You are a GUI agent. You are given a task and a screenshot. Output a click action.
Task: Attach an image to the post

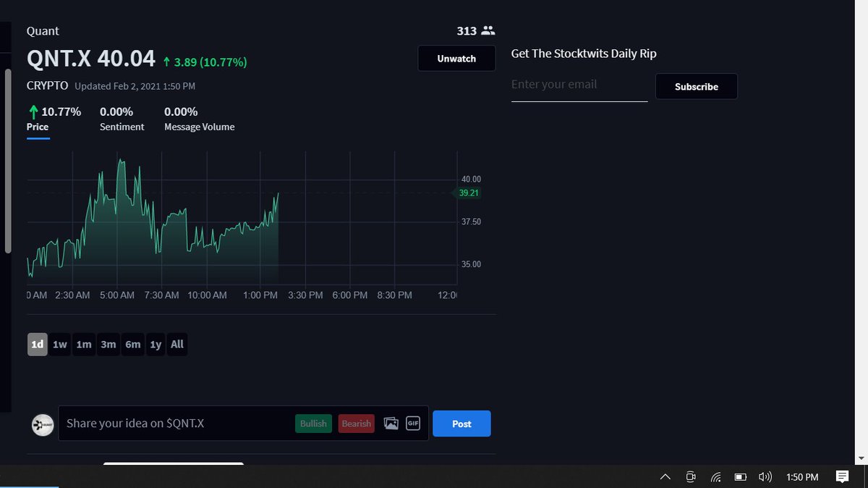[x=391, y=424]
